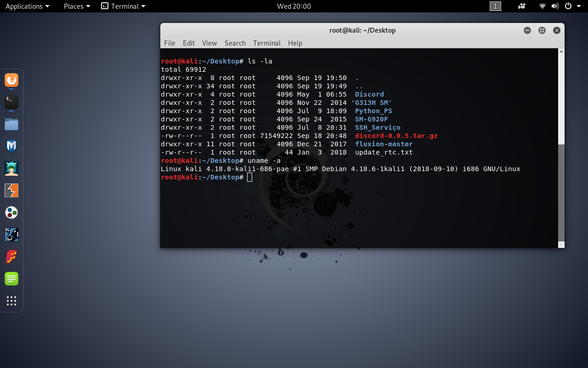Viewport: 588px width, 368px height.
Task: Open the Places dropdown menu
Action: [77, 6]
